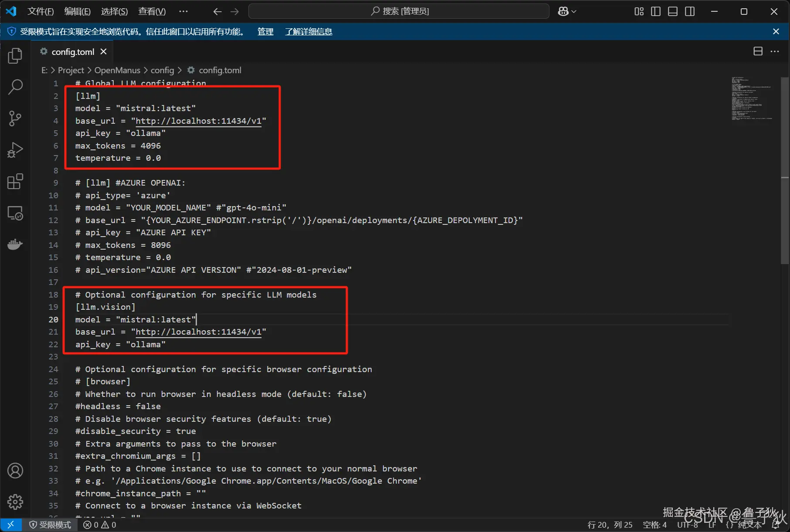Focus the 搜索 [管理员] command center box
The width and height of the screenshot is (790, 532).
coord(399,11)
